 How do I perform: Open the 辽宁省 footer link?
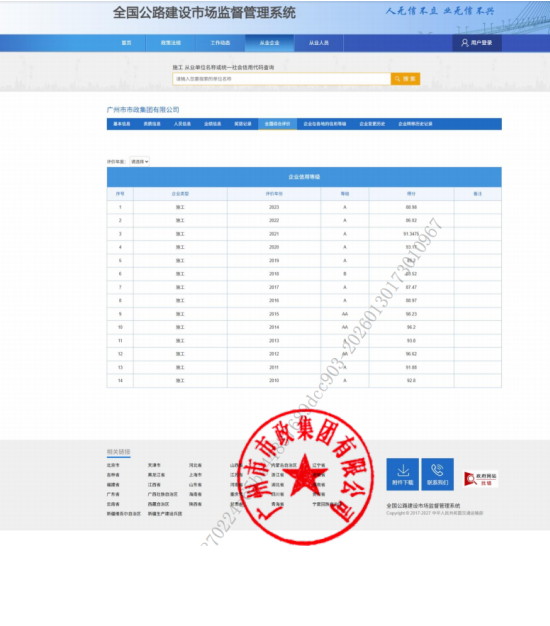[319, 465]
